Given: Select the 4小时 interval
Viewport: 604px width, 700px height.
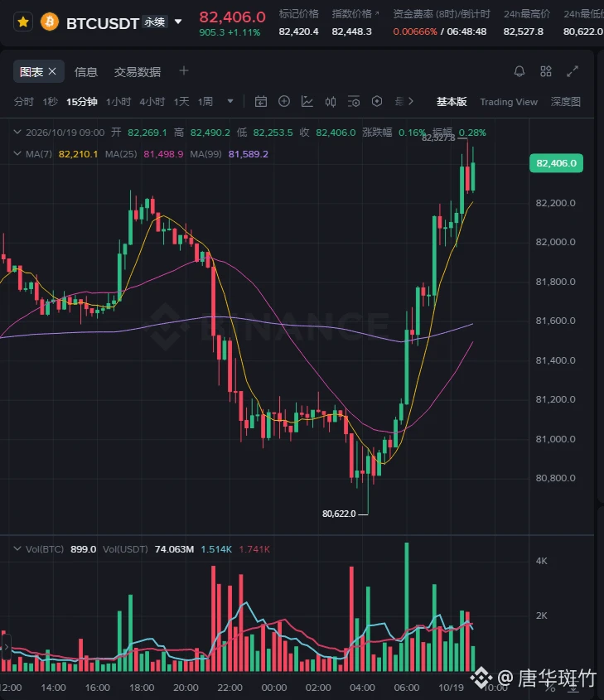Looking at the screenshot, I should (x=152, y=102).
